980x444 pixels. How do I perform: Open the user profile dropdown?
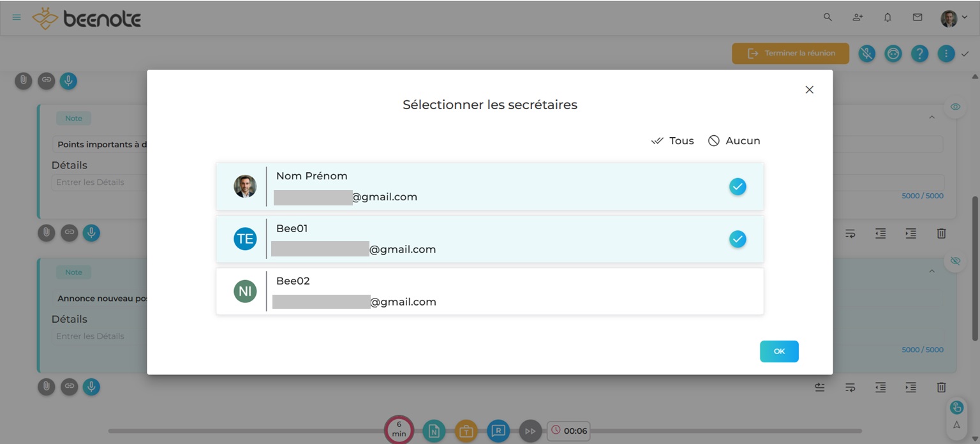[954, 18]
